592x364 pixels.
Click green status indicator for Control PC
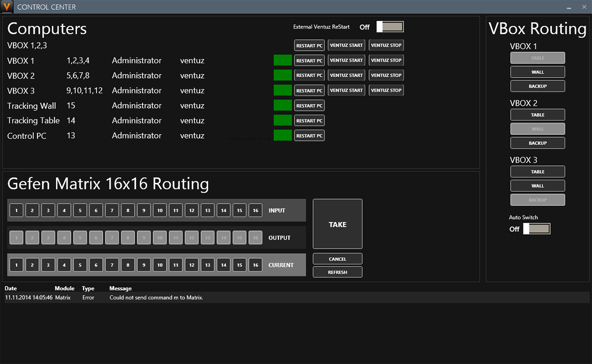coord(283,135)
